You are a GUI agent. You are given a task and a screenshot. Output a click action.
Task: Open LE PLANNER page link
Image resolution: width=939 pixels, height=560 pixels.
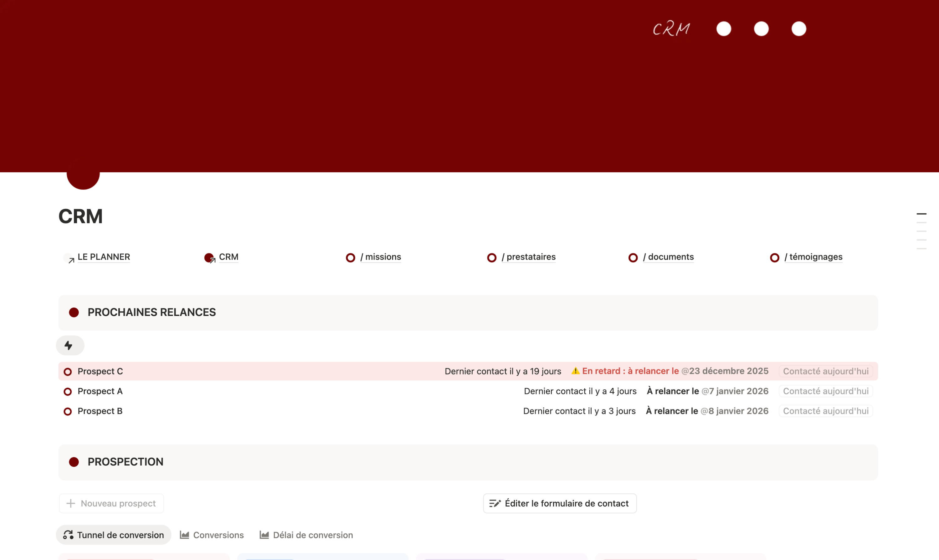click(104, 257)
